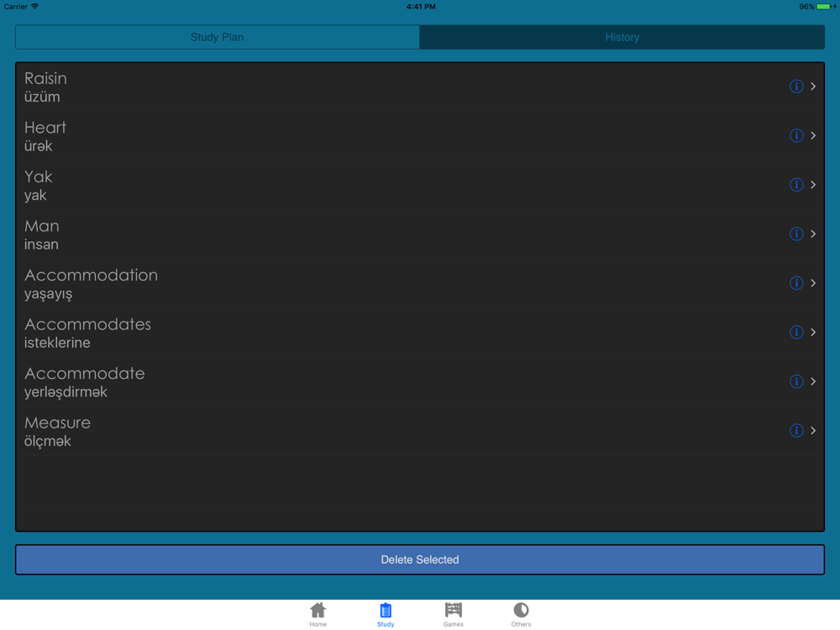
Task: Tap the info icon for Accommodation
Action: [x=796, y=283]
